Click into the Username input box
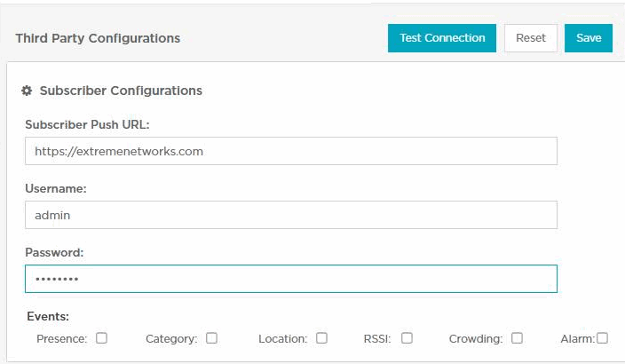 click(x=290, y=215)
